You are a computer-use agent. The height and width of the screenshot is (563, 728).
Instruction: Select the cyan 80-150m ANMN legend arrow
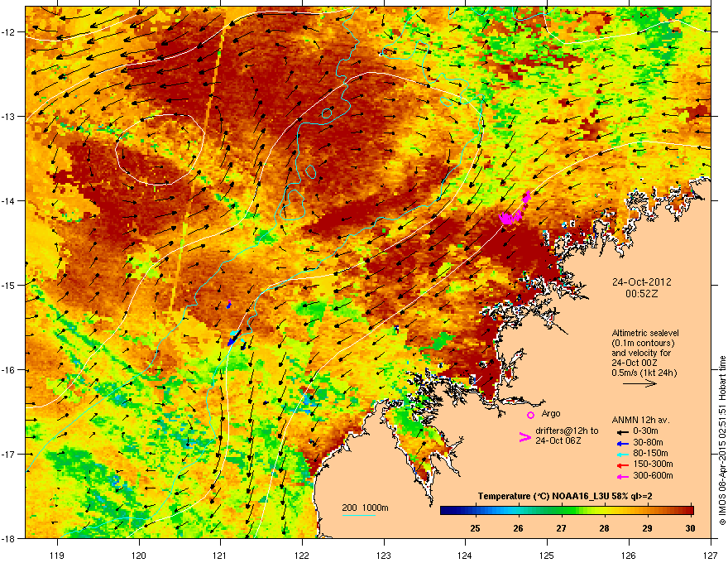[621, 454]
